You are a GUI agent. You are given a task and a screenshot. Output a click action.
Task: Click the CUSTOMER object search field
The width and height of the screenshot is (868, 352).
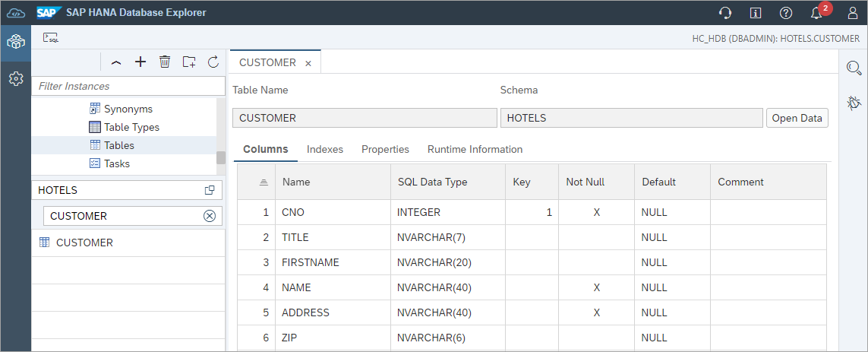coord(133,216)
